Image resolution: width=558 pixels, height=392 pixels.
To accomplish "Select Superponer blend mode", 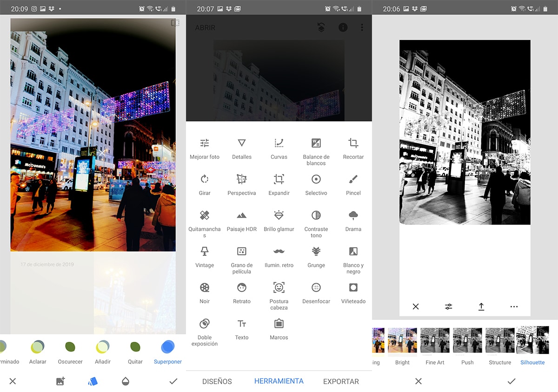I will [x=168, y=351].
